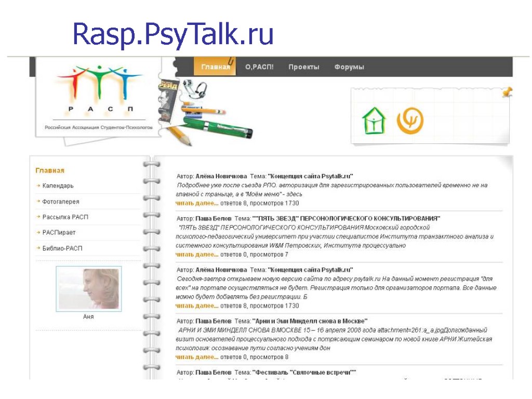Screen dimensions: 532x399
Task: Click the Аня caption under the photo
Action: coord(88,316)
